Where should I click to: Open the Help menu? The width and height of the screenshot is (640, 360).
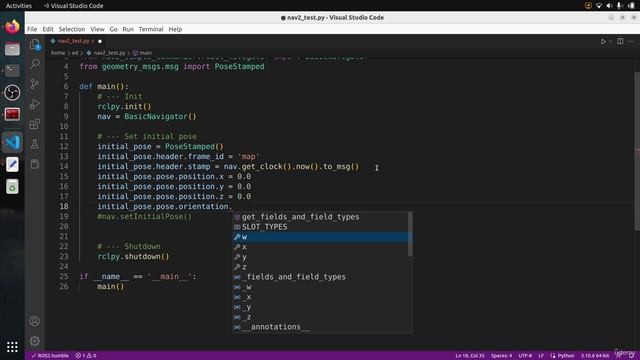[175, 29]
